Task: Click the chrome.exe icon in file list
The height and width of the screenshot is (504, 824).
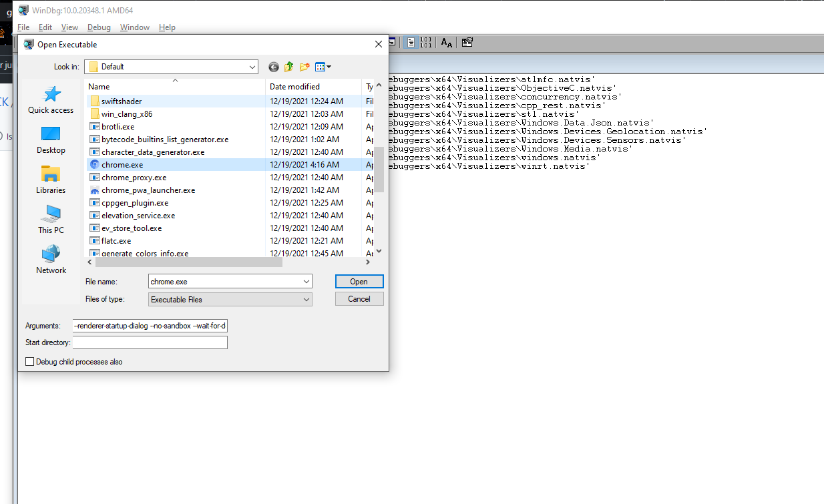Action: (95, 165)
